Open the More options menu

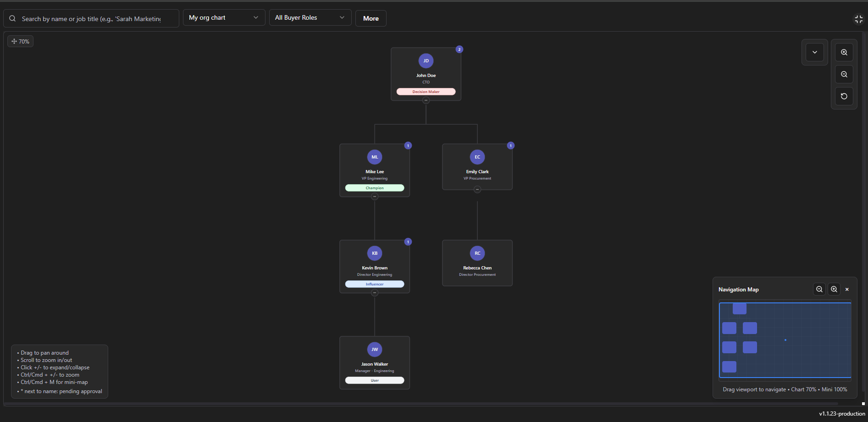coord(370,18)
